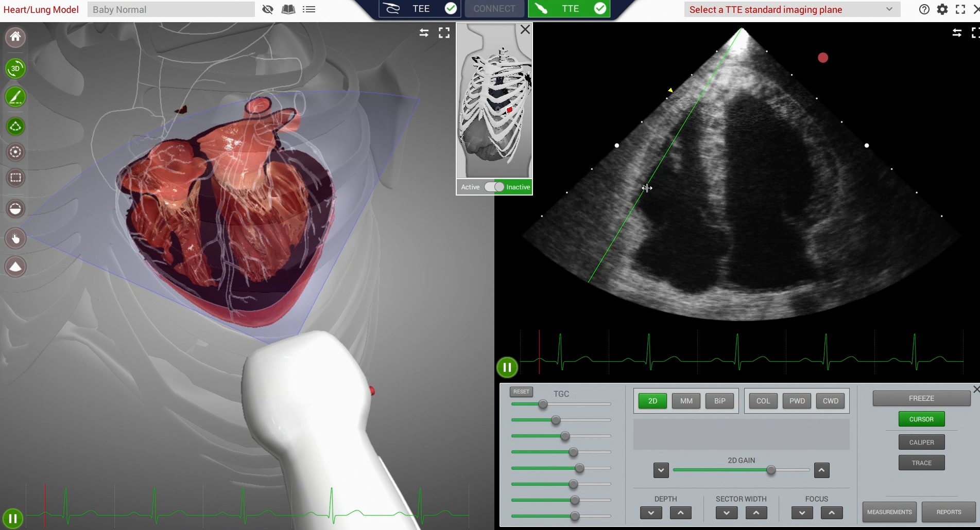980x530 pixels.
Task: Select the TEE probe mode
Action: (420, 9)
